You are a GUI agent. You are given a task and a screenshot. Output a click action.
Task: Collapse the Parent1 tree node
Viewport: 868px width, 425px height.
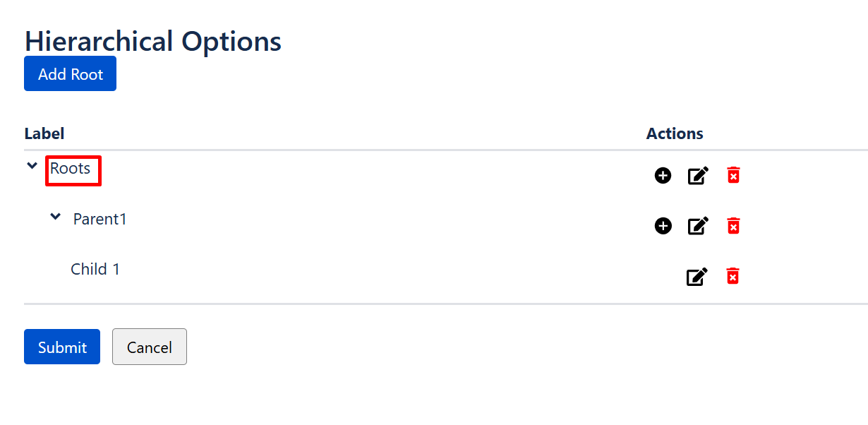pyautogui.click(x=55, y=216)
